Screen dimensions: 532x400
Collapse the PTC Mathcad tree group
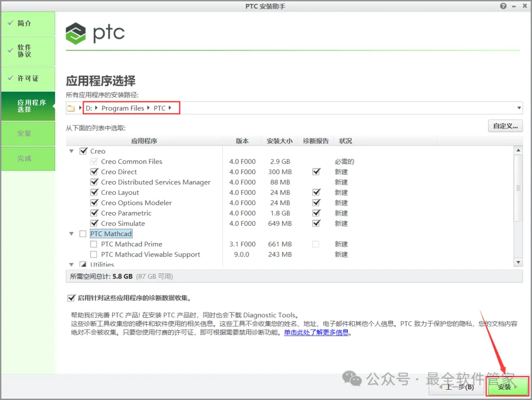coord(71,234)
